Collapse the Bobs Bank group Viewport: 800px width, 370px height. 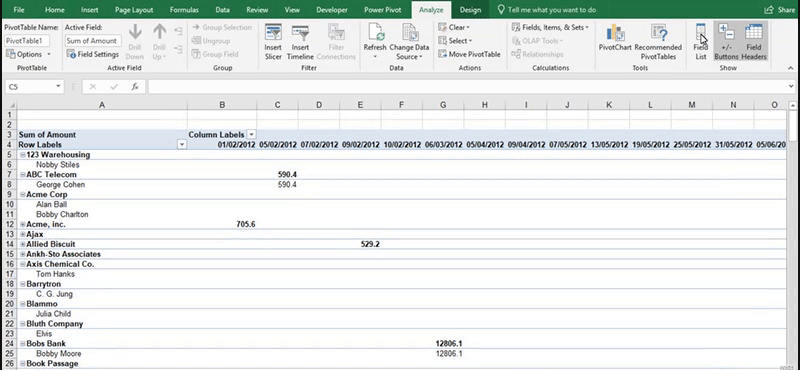(22, 344)
